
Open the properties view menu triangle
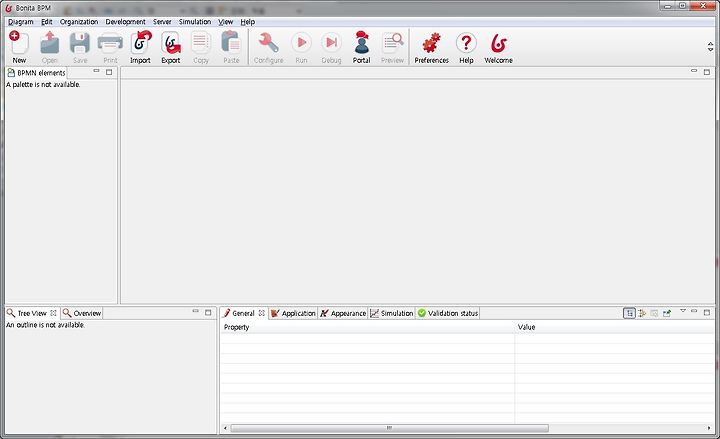point(682,311)
